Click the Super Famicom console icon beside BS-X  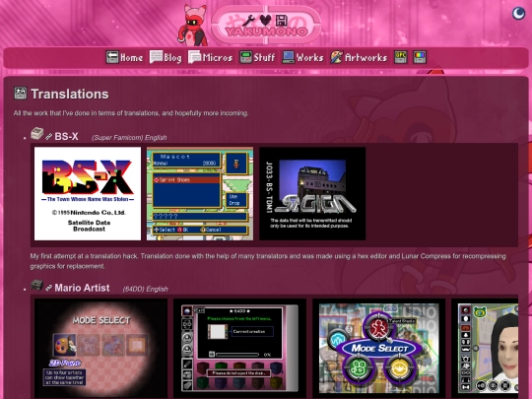point(37,134)
